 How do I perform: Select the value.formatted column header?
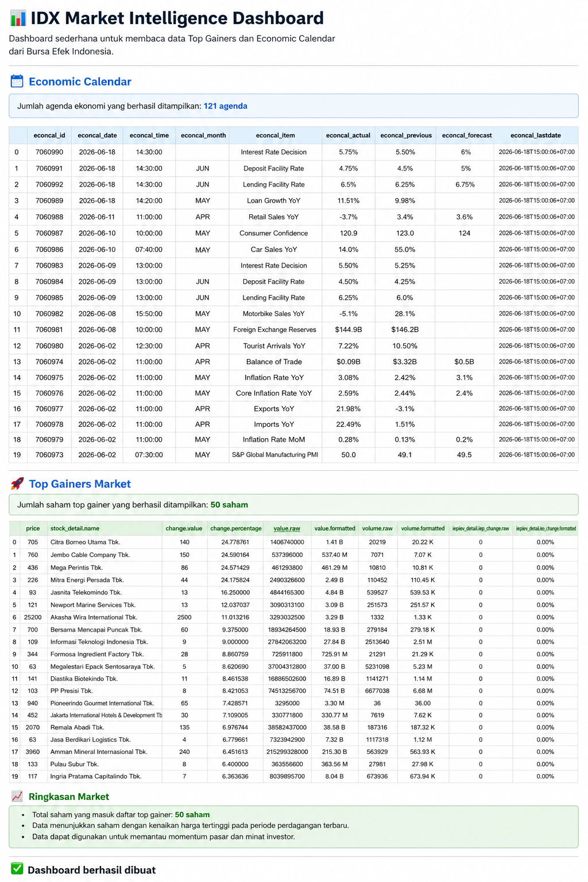(x=335, y=528)
